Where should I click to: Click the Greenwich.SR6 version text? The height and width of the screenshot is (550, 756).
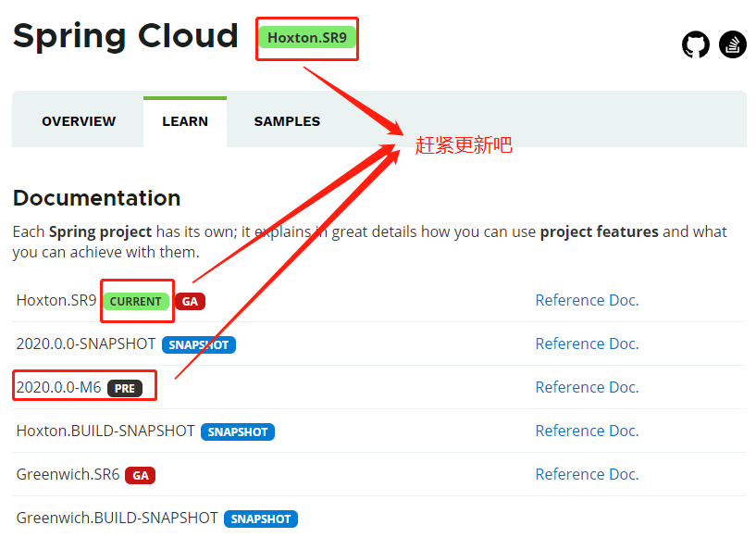(x=68, y=475)
